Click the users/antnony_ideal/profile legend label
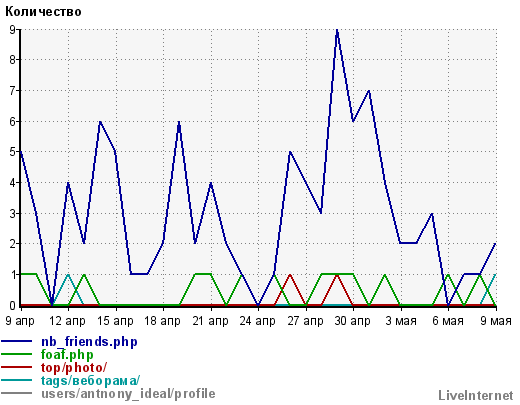 tap(128, 394)
